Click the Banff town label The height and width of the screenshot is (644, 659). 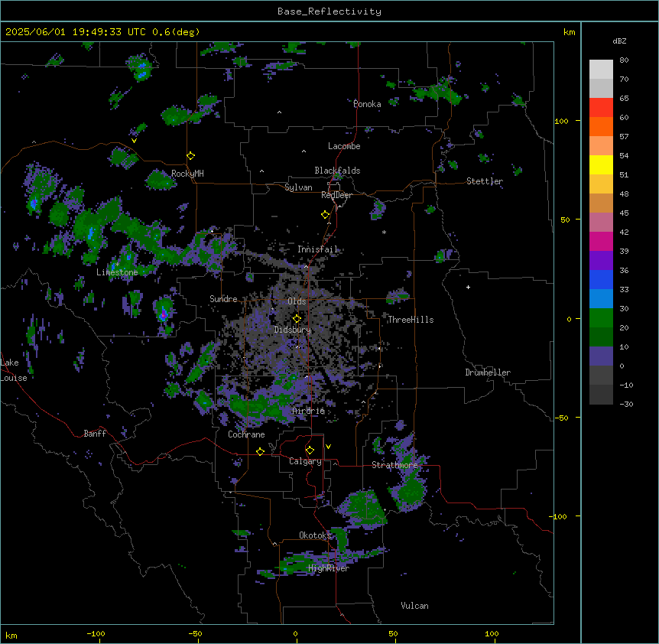(x=95, y=434)
